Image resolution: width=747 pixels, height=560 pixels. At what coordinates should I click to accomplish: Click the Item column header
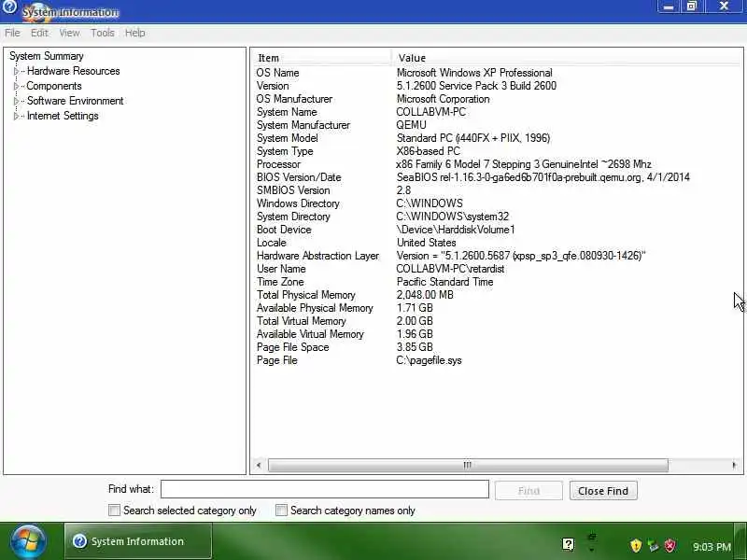pos(321,58)
